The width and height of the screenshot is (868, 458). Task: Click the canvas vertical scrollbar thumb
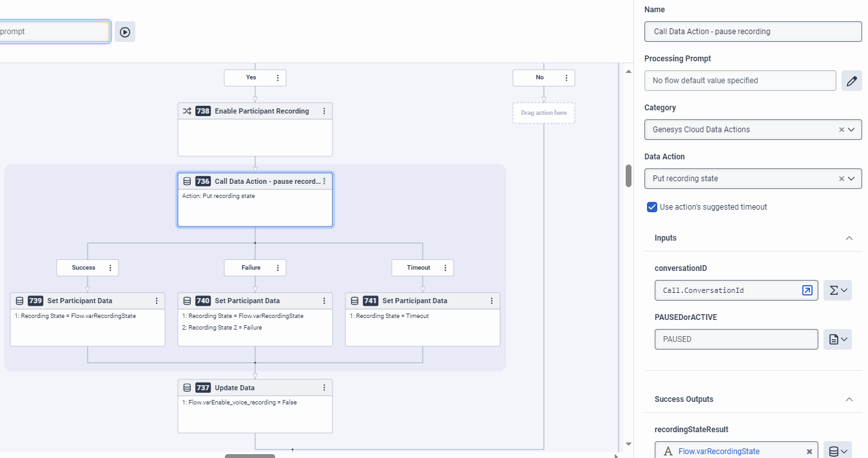(628, 175)
